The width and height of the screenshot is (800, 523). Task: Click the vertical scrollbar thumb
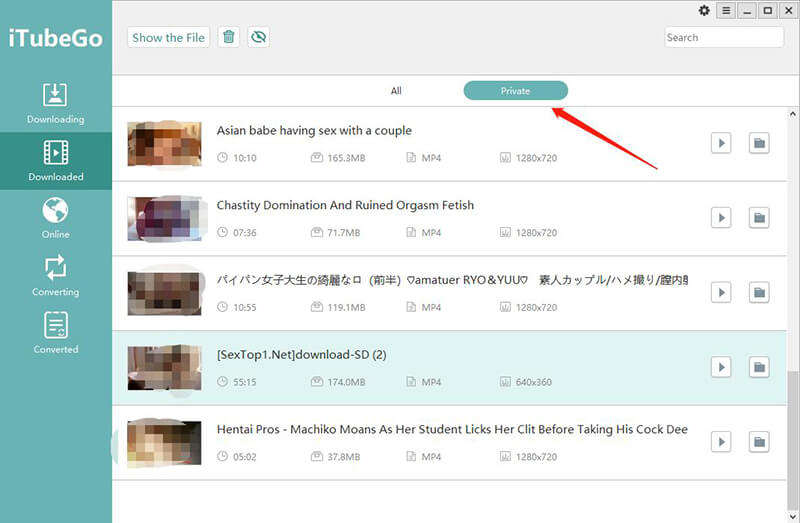(792, 440)
